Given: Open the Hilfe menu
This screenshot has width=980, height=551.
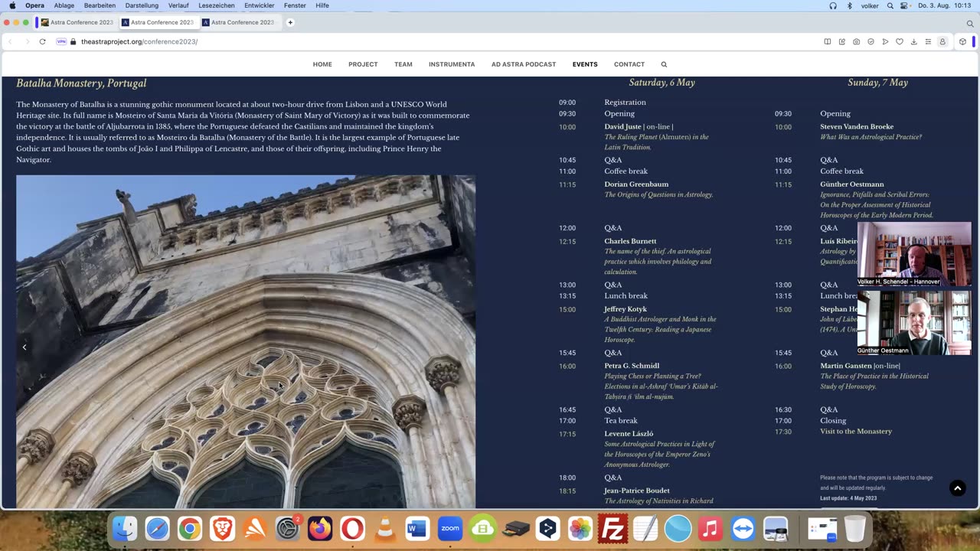Looking at the screenshot, I should click(322, 5).
